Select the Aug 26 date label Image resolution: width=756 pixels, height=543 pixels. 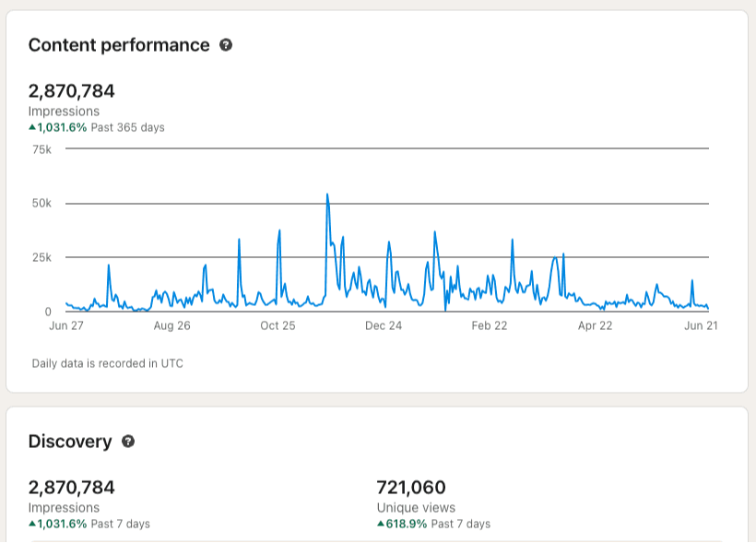point(171,326)
